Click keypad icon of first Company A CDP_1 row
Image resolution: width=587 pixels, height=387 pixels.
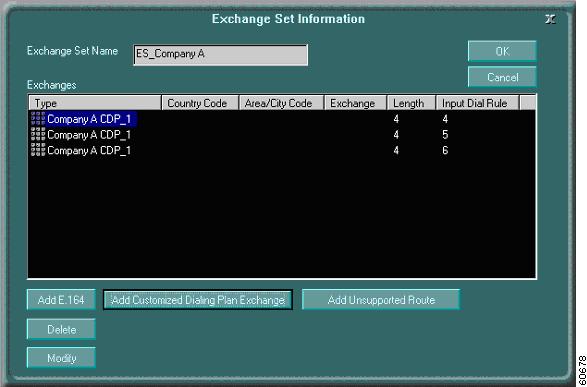coord(38,119)
